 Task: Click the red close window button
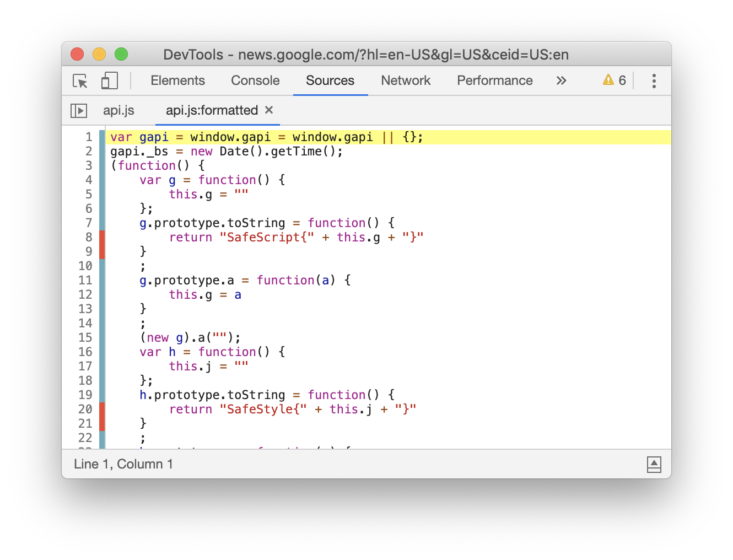click(x=77, y=54)
